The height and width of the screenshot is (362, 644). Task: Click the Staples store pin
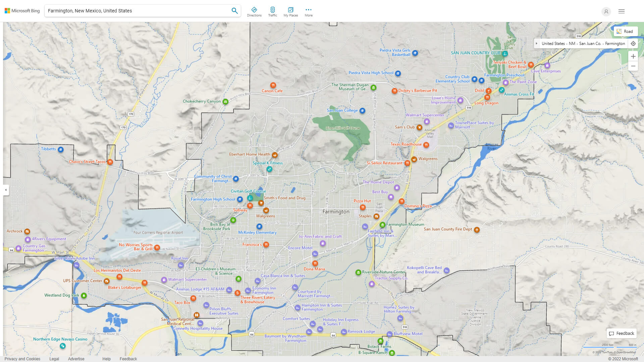[x=376, y=216]
